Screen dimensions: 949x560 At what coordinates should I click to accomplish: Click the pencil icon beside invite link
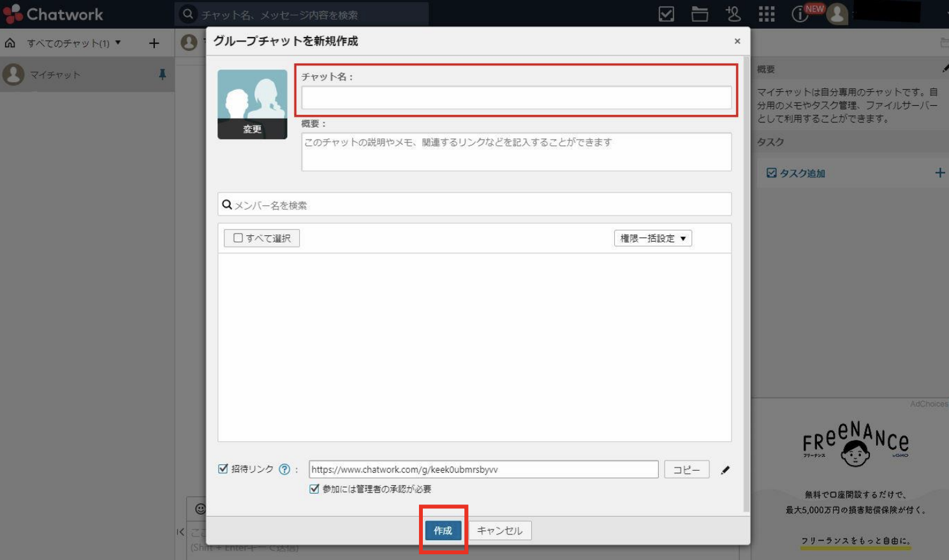click(x=725, y=470)
